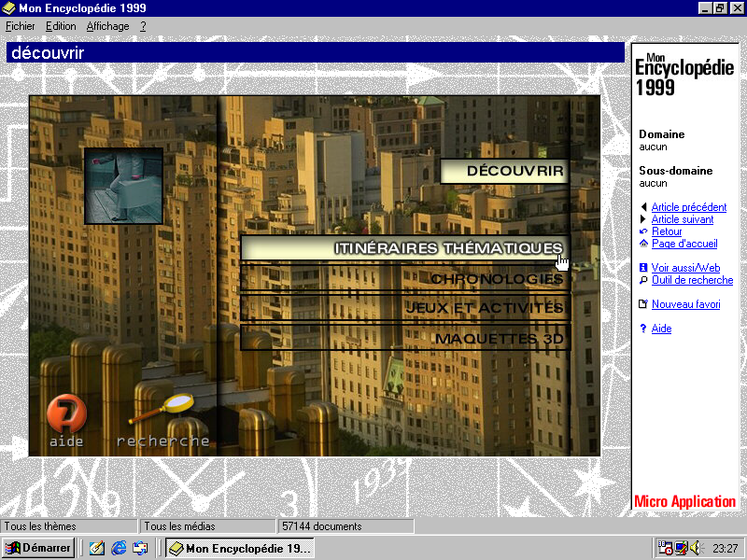Image resolution: width=747 pixels, height=560 pixels.
Task: Click the curved arrow icon beside Retour
Action: click(x=643, y=231)
